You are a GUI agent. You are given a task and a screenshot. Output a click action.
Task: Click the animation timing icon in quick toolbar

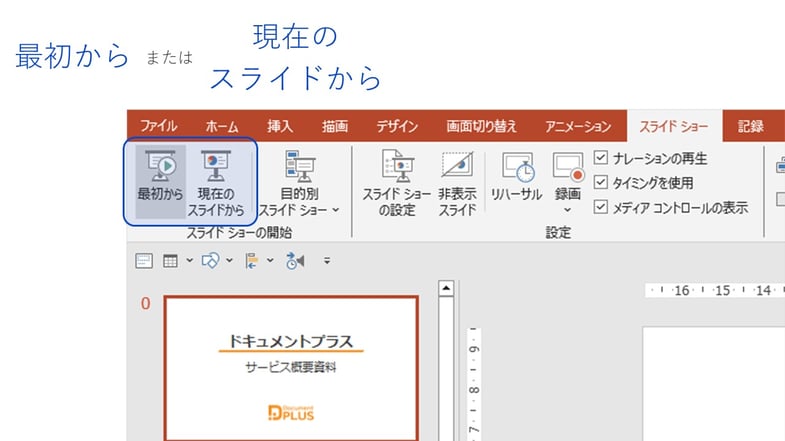pyautogui.click(x=295, y=261)
